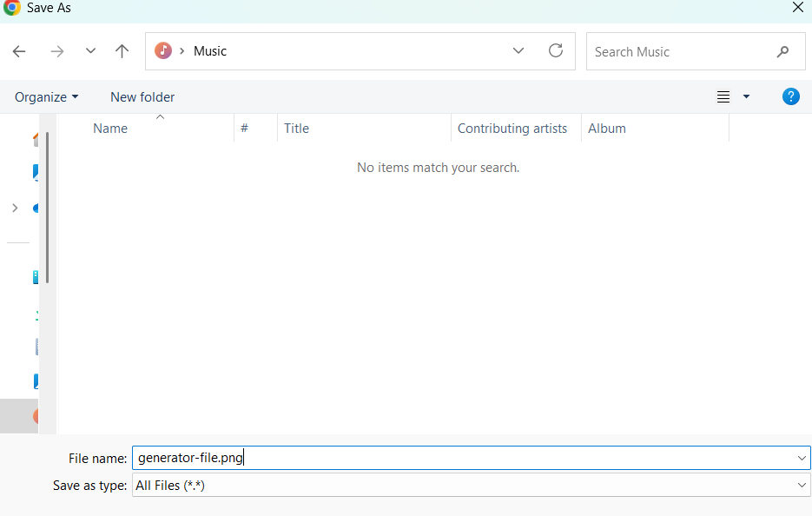Open the recent locations chevron
The image size is (812, 516).
point(90,51)
